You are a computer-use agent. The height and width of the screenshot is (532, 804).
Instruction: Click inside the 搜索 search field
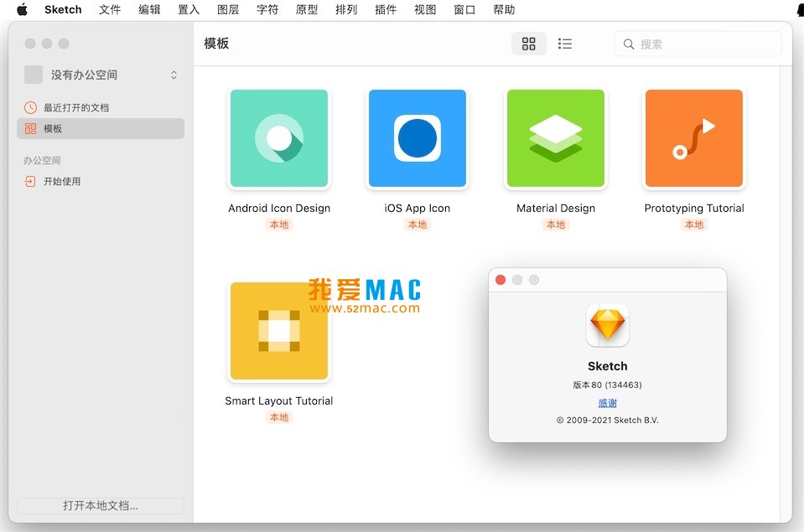tap(704, 44)
